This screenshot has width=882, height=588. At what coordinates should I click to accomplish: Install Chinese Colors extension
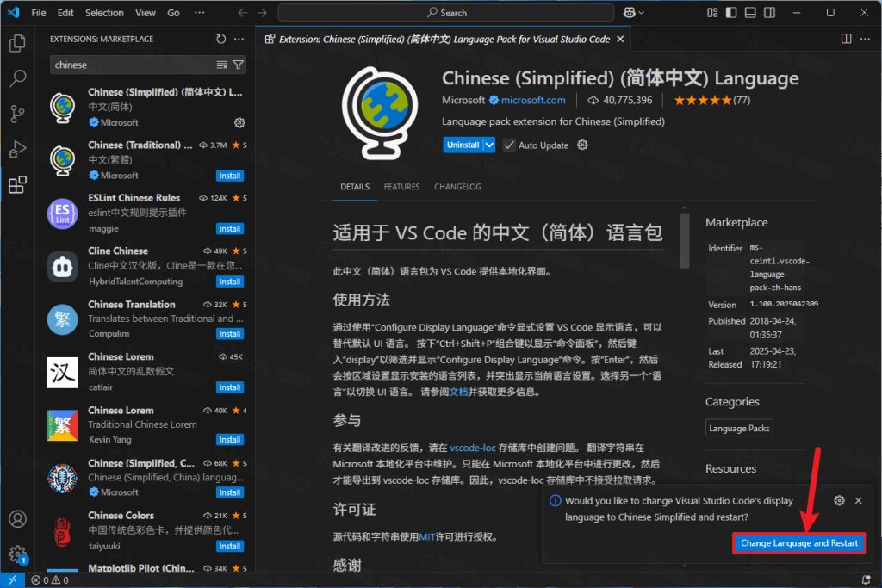[229, 547]
